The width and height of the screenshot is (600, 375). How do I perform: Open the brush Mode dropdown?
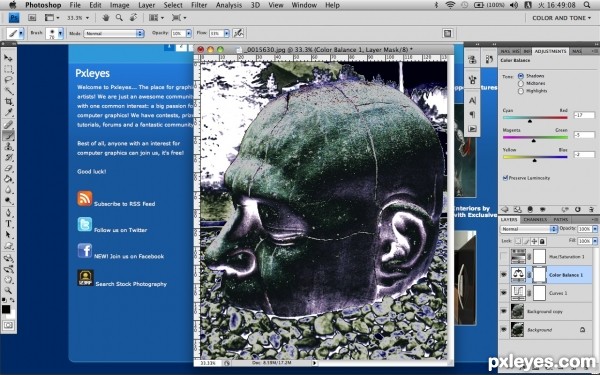click(114, 34)
